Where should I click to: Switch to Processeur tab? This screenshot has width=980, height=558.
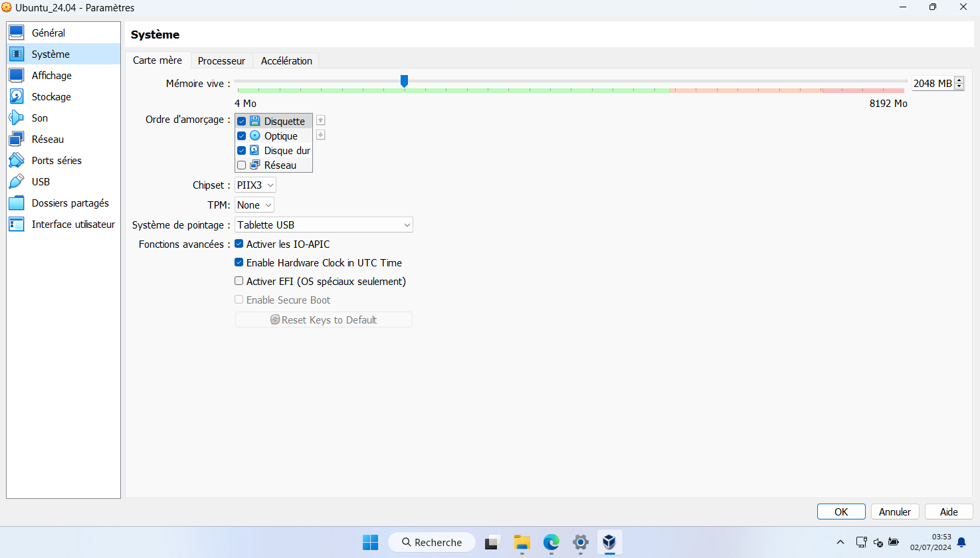[221, 60]
